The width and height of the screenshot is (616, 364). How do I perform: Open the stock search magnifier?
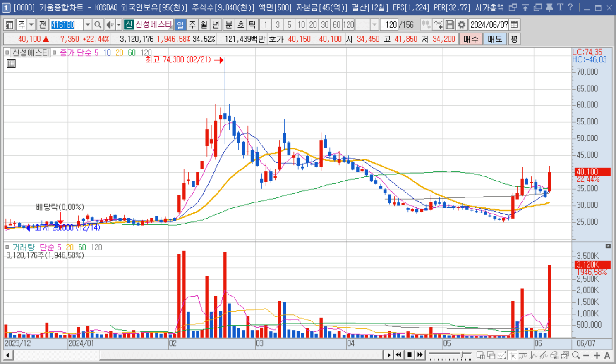point(98,25)
